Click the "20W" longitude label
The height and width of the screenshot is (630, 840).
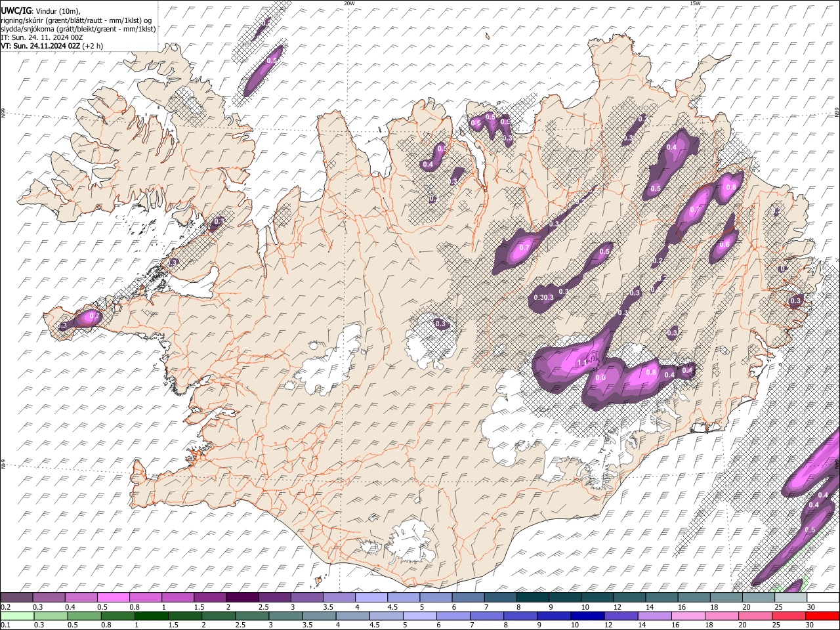click(349, 3)
